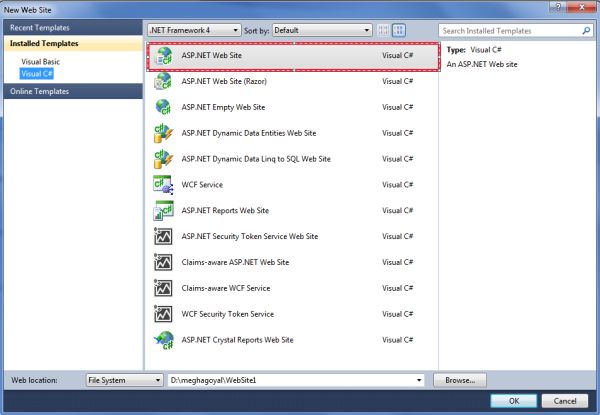Select ASP.NET Web Site (Razor) template name
The width and height of the screenshot is (600, 415).
[x=224, y=81]
